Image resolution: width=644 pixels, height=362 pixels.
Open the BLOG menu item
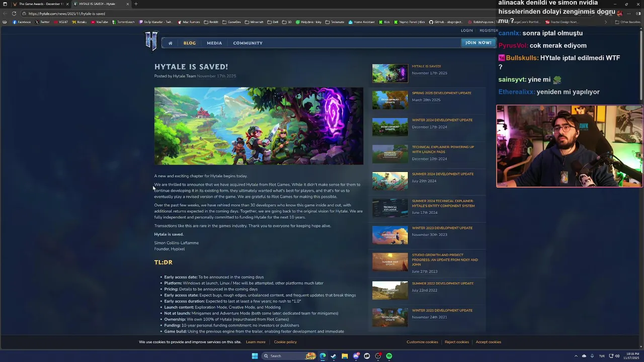190,43
